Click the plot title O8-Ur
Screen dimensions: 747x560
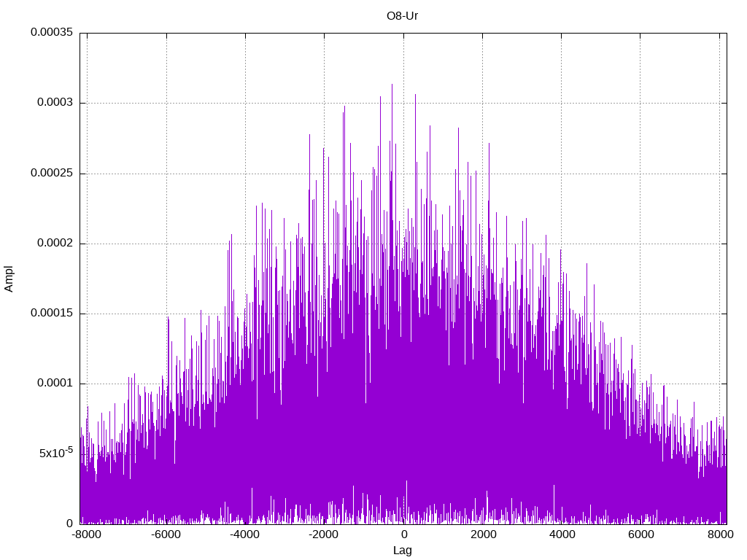402,16
